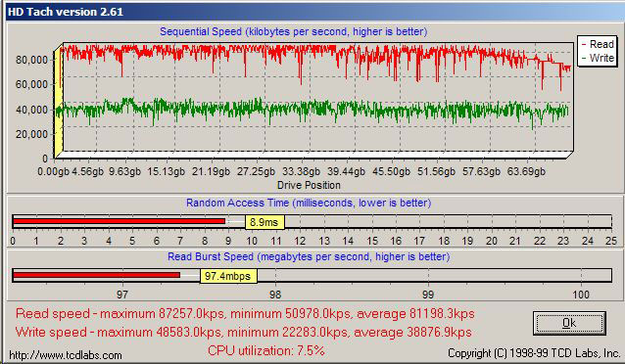Click the 40,000 y-axis label

click(x=31, y=110)
